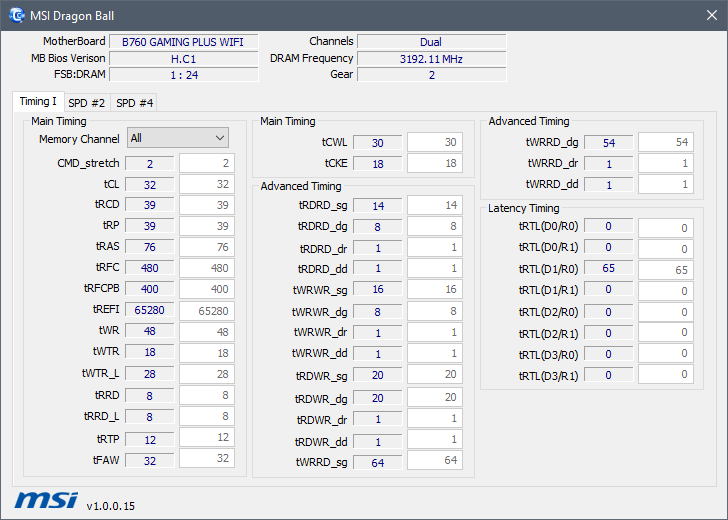Click the MotherBoard value B760 GAMING PLUS WIFI
728x520 pixels.
coord(183,42)
